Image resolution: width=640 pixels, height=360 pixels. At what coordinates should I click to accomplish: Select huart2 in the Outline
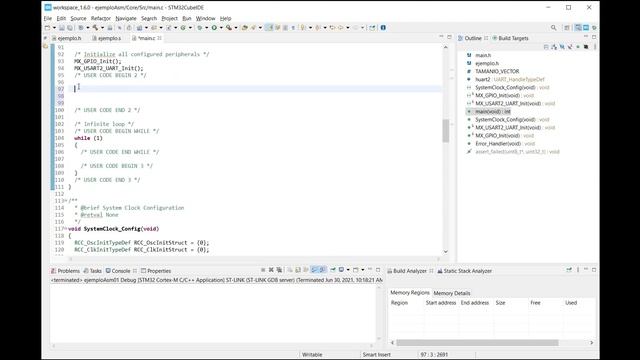[x=482, y=79]
